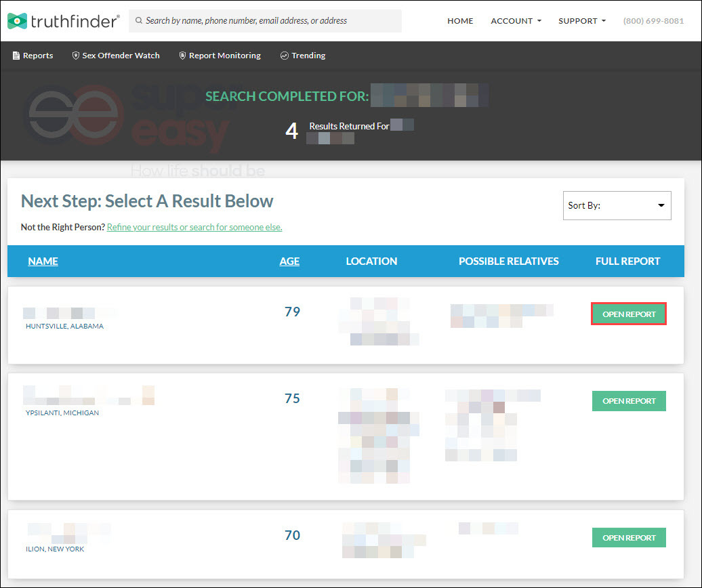Click ILION, NEW YORK location text
702x588 pixels.
tap(55, 549)
